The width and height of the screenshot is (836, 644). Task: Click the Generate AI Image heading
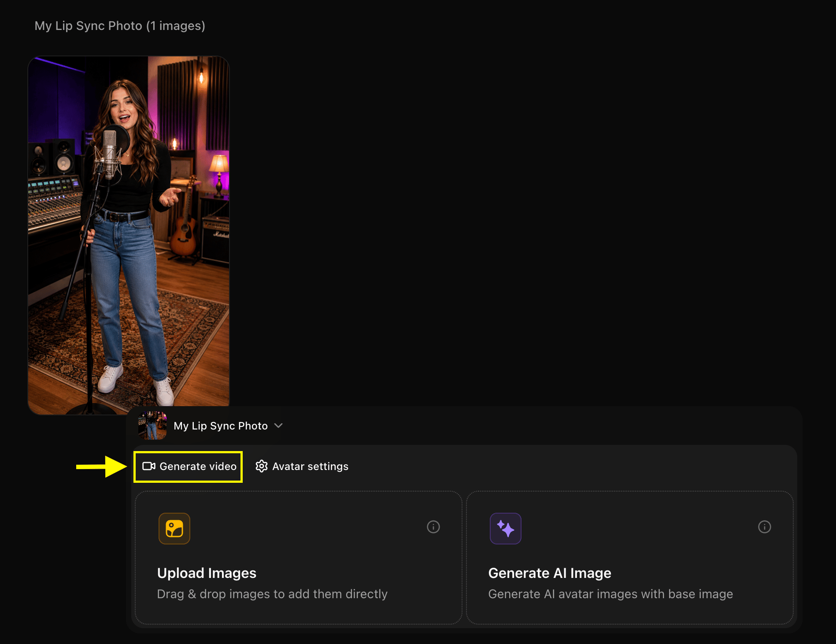pos(550,573)
